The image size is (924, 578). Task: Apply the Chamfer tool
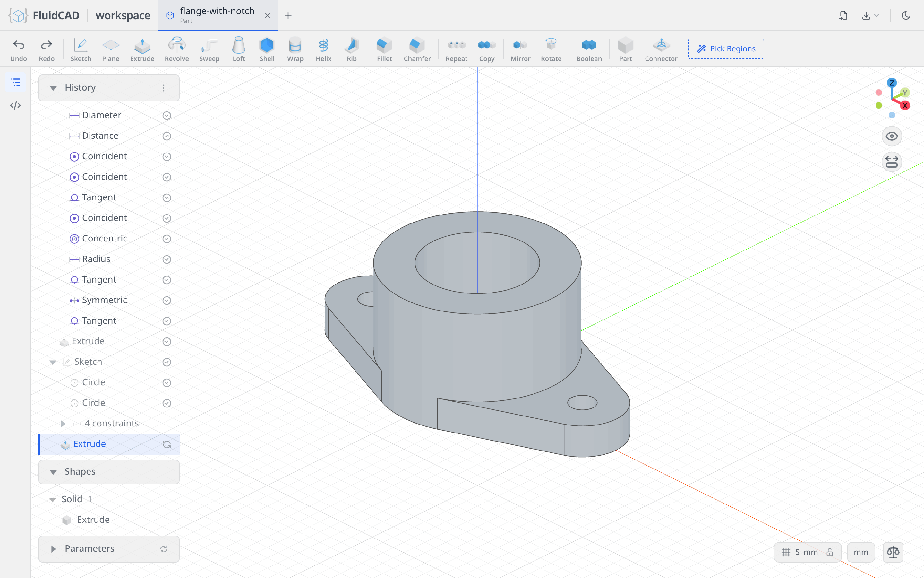point(417,49)
